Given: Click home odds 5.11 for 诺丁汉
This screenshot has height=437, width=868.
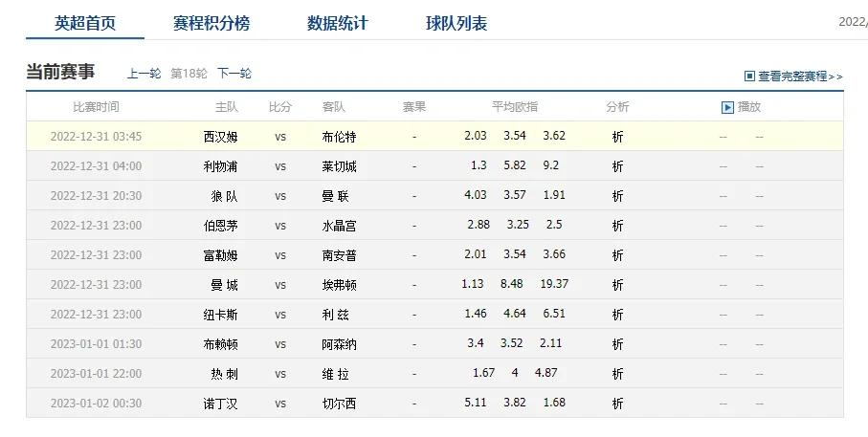Looking at the screenshot, I should [x=476, y=403].
